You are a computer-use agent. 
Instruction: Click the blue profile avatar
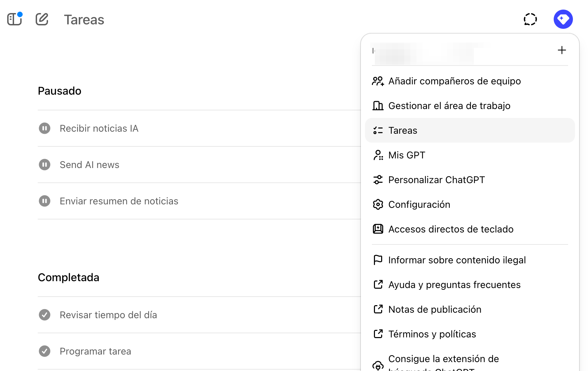(x=563, y=19)
